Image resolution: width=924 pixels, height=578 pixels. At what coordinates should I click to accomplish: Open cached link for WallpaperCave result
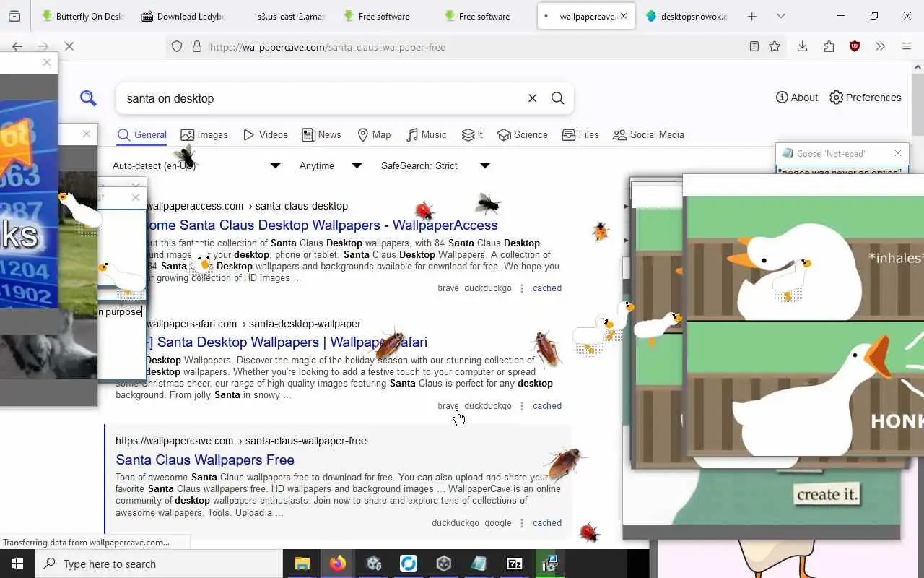(x=547, y=523)
